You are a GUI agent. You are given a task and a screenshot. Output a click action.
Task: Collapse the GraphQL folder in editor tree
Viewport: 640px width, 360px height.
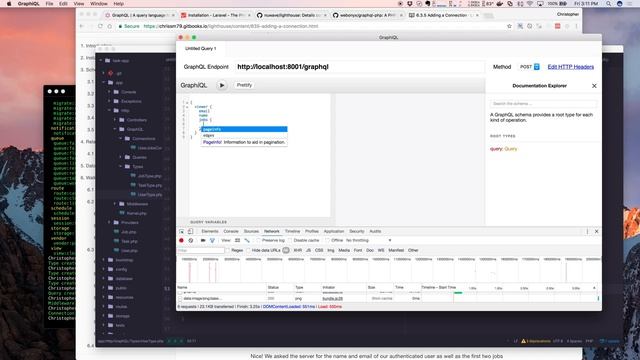tap(115, 129)
